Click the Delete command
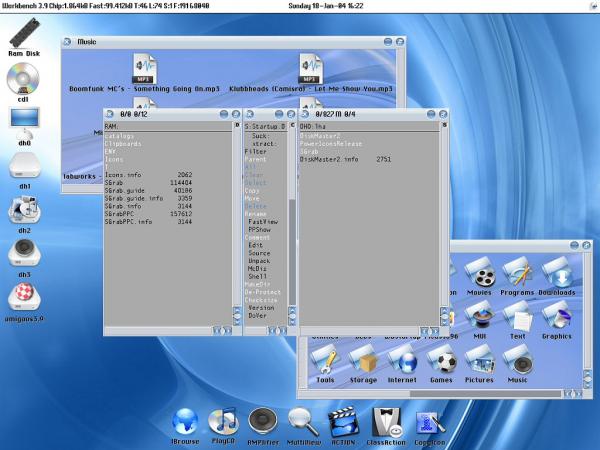Image resolution: width=600 pixels, height=450 pixels. pyautogui.click(x=255, y=206)
